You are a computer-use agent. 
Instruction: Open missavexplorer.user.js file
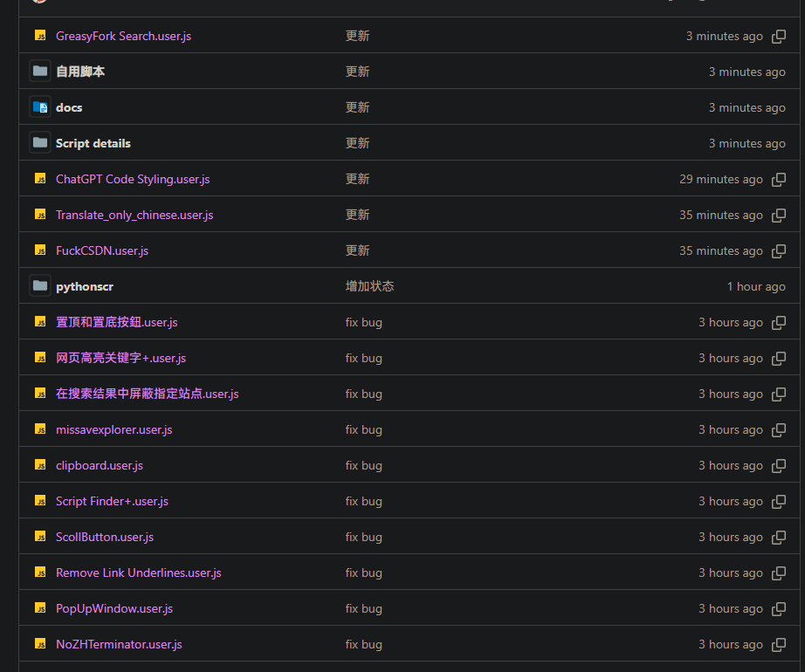[114, 430]
